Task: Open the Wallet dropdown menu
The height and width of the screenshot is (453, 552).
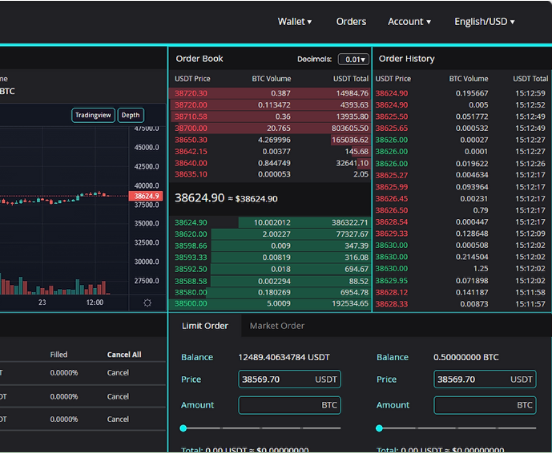Action: tap(295, 21)
